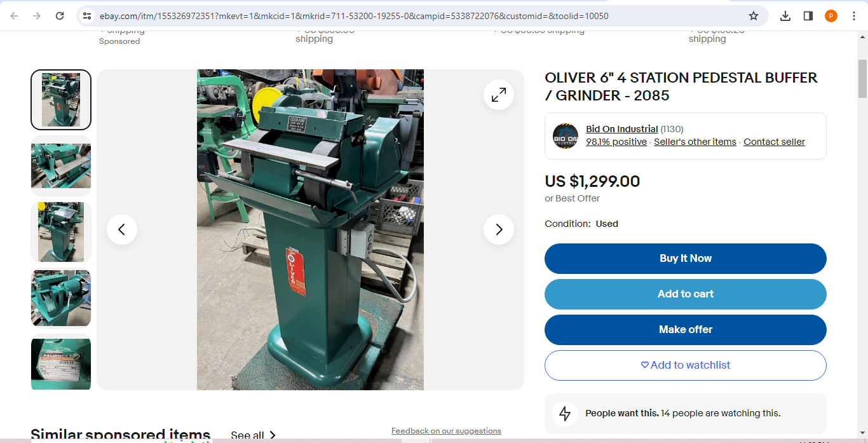Select third thumbnail of grinder on pallet
Viewport: 868px width, 443px height.
click(x=61, y=232)
